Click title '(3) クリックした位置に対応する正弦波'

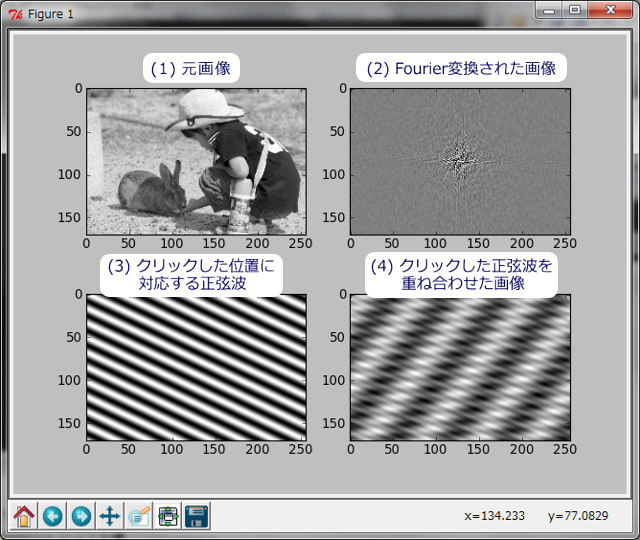click(x=191, y=275)
